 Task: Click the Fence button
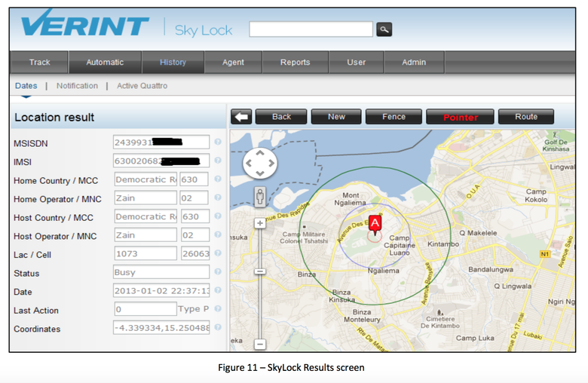click(x=394, y=117)
